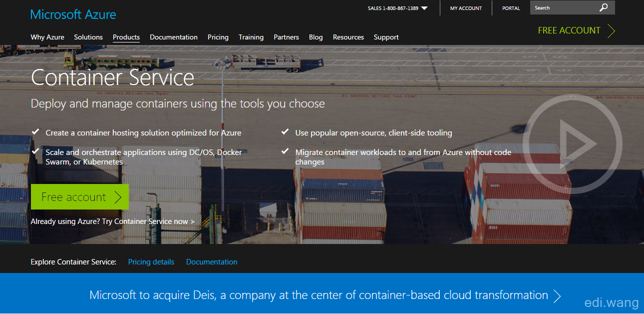Open the Pricing details link
644x314 pixels.
tap(151, 262)
